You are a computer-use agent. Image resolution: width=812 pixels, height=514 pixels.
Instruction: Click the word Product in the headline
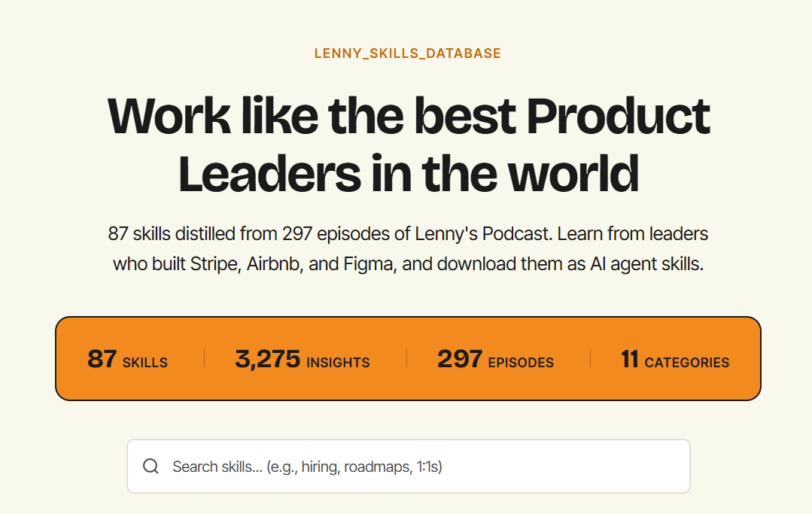coord(617,115)
